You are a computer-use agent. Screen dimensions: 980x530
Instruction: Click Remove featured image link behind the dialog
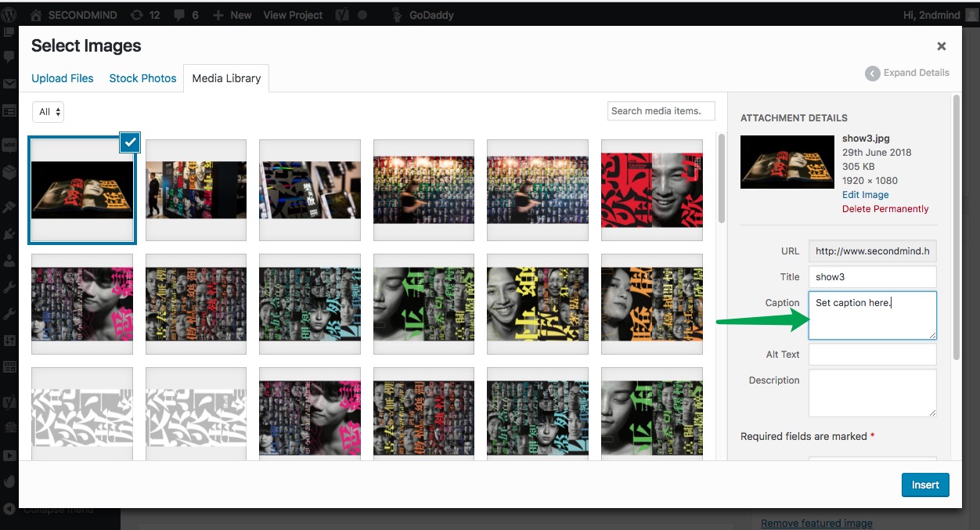pyautogui.click(x=816, y=523)
